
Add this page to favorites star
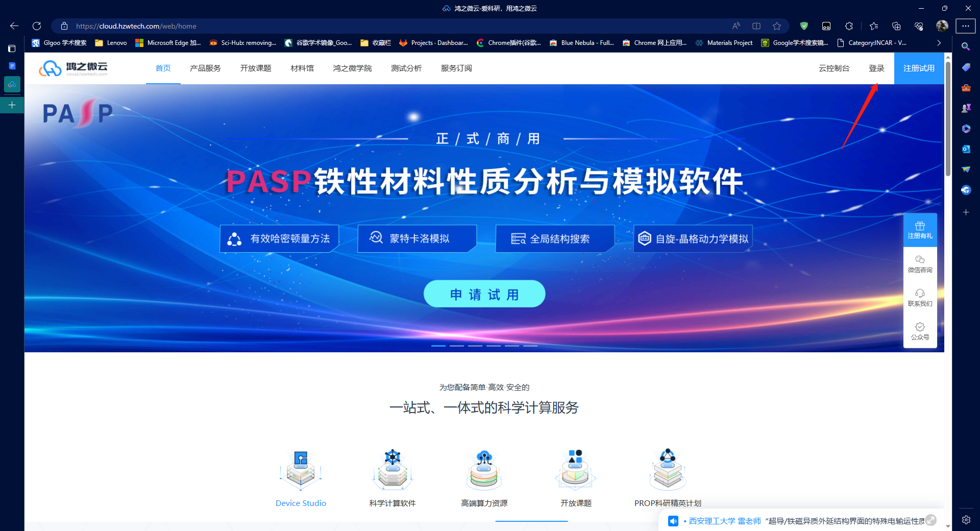coord(777,26)
